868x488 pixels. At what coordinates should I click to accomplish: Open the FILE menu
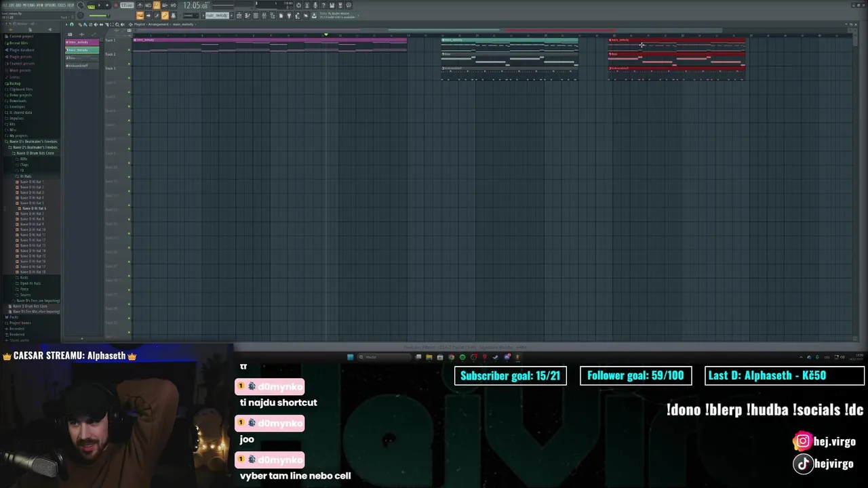click(5, 5)
